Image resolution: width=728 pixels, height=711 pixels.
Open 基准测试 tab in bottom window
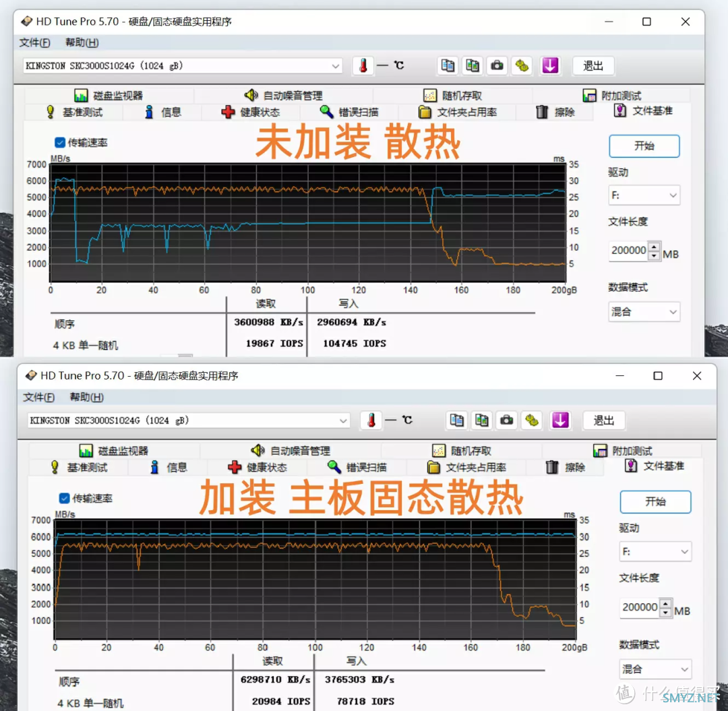click(x=79, y=467)
